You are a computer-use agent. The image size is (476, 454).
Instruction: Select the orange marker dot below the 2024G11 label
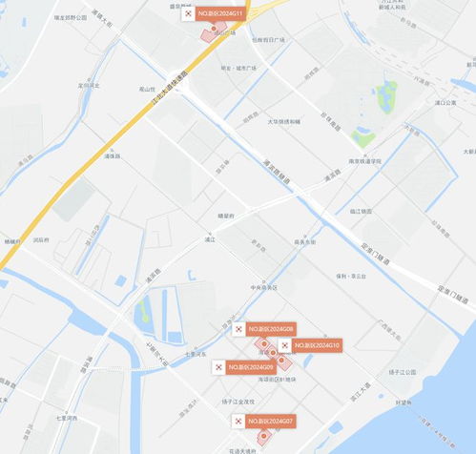[214, 29]
